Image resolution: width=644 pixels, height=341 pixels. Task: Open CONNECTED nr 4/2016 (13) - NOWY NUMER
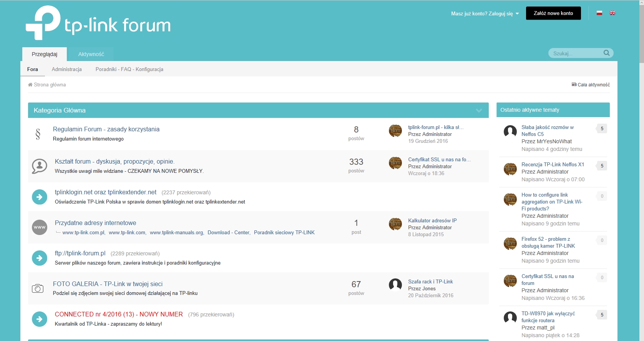click(x=119, y=314)
